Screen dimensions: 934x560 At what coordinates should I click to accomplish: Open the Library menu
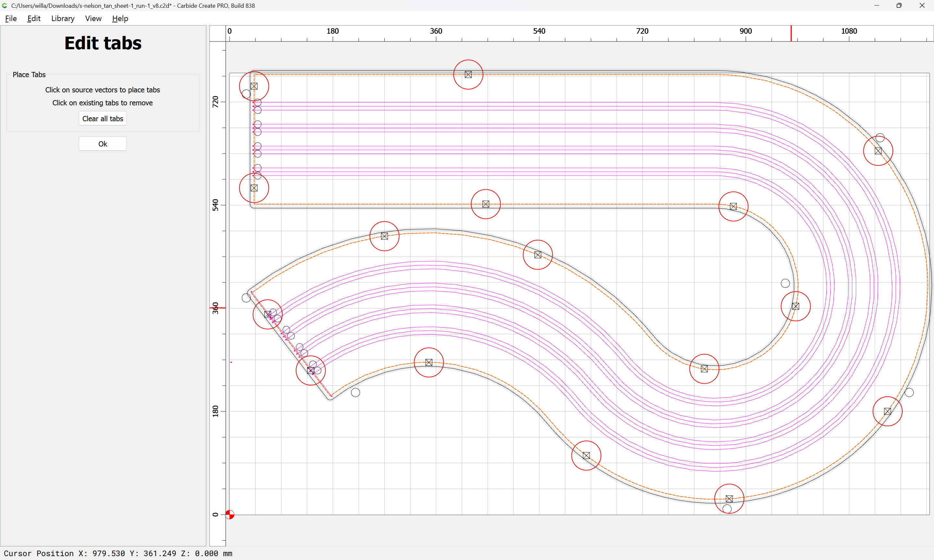click(63, 18)
